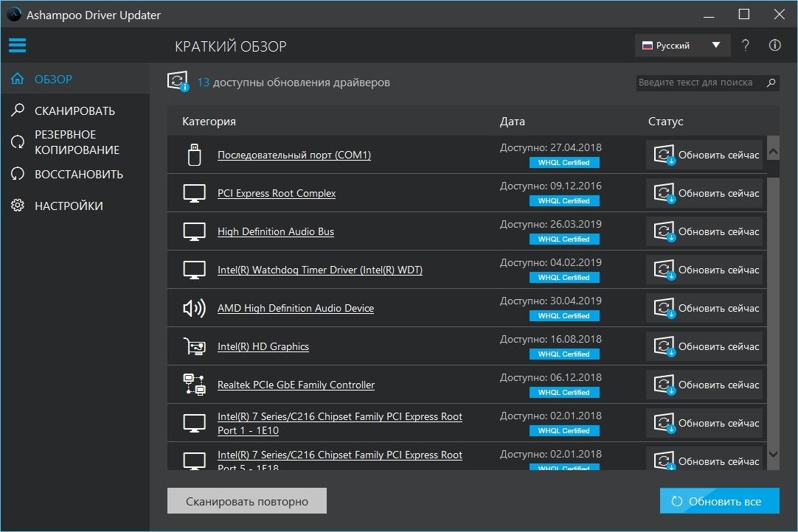Viewport: 798px width, 532px height.
Task: Click the USB icon for COM1 port
Action: coord(194,155)
